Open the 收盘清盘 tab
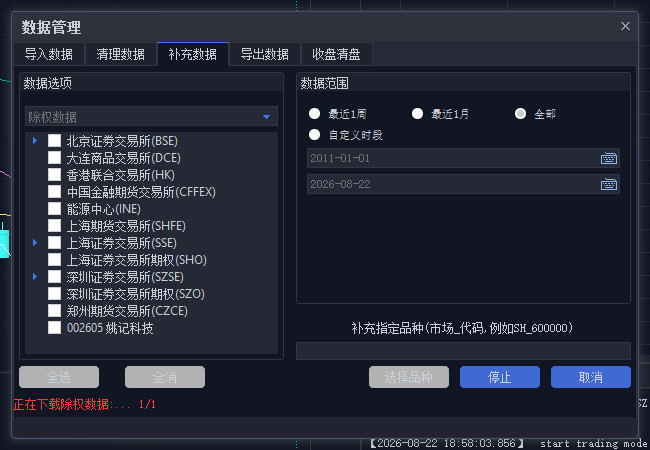The image size is (650, 450). 336,54
